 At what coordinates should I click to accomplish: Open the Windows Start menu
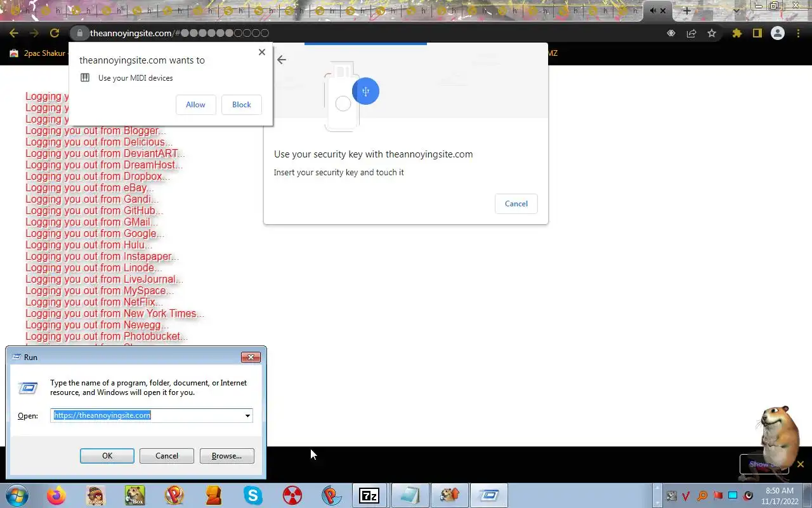[x=17, y=495]
